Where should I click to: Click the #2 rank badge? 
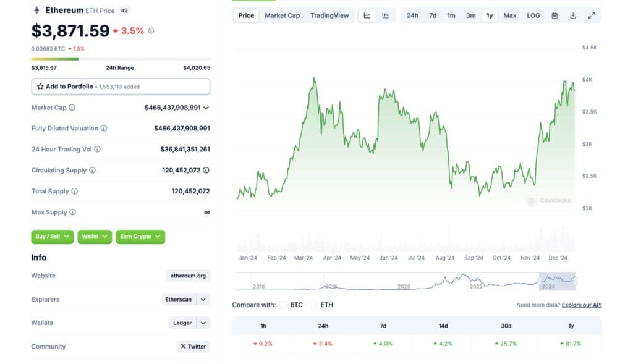pyautogui.click(x=124, y=11)
